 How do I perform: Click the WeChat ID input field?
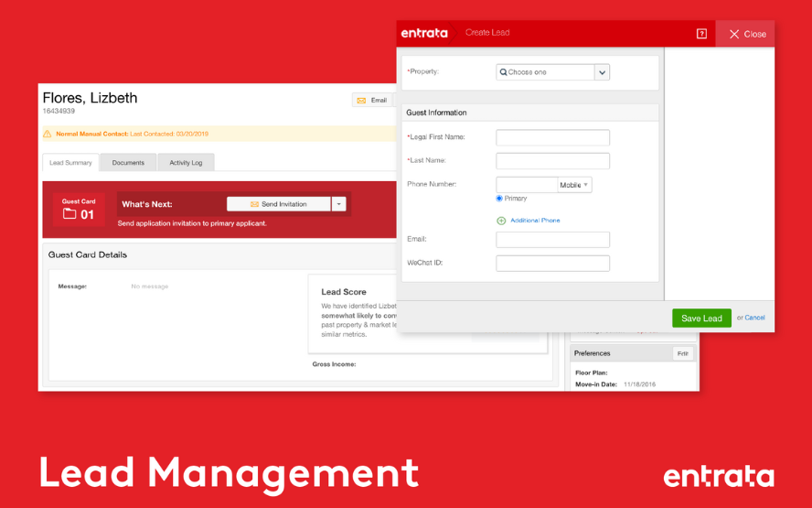552,264
